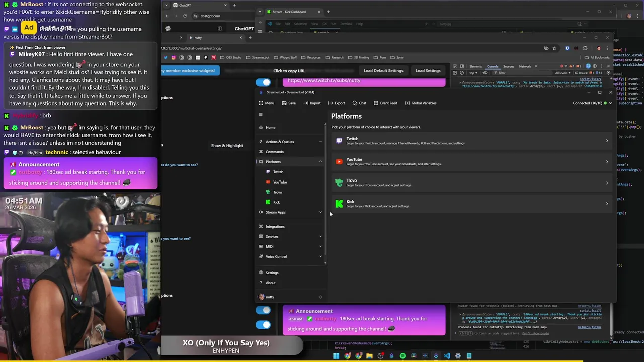Open Settings in Streamer.bot sidebar
The height and width of the screenshot is (362, 644).
coord(291,273)
